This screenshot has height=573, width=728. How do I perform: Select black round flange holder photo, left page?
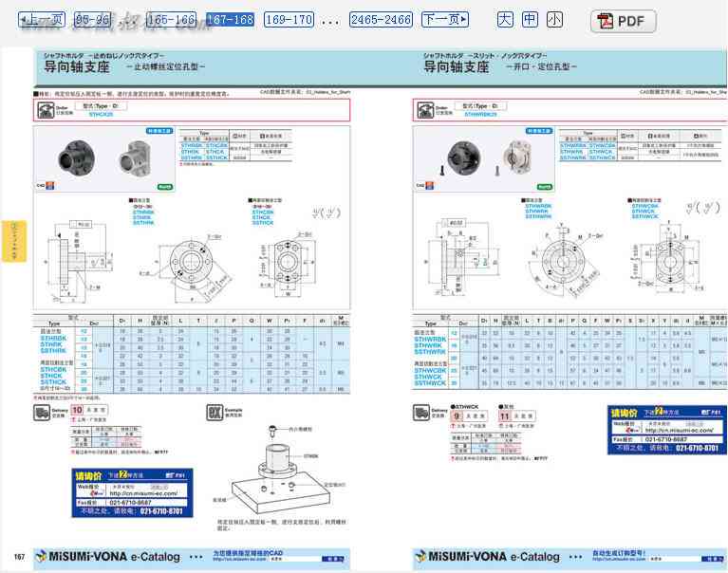[77, 157]
